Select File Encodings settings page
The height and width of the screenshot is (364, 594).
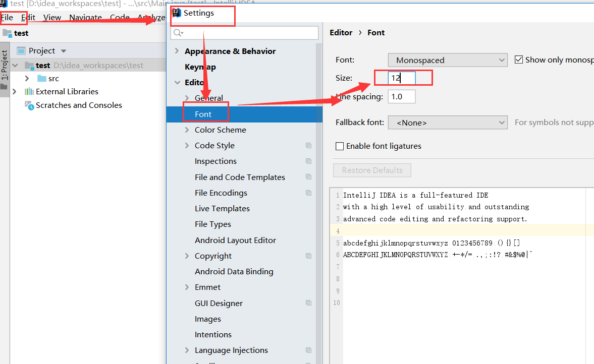pos(221,193)
